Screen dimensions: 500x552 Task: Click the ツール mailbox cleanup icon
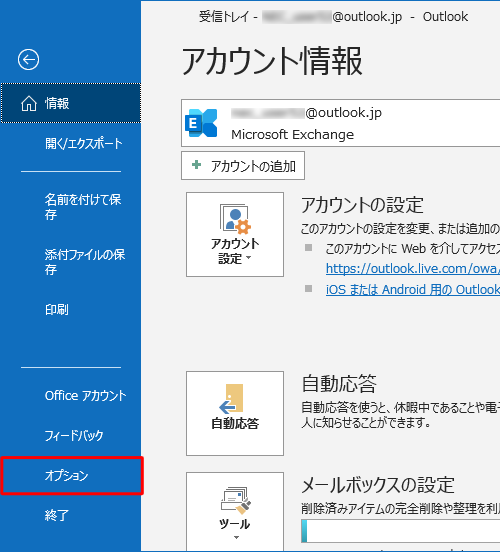pyautogui.click(x=235, y=501)
